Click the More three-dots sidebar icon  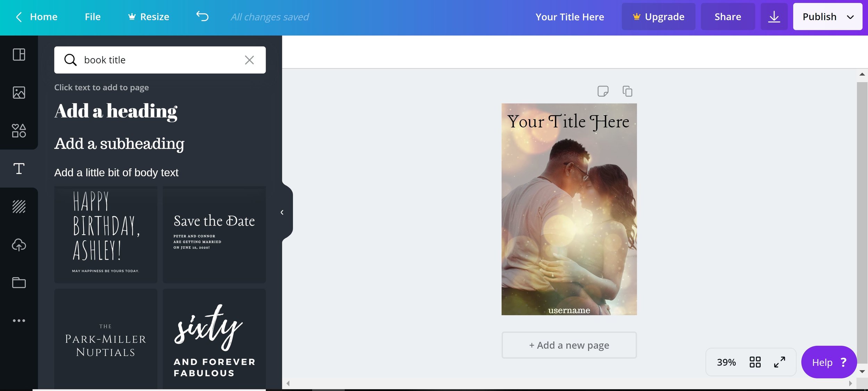click(19, 320)
